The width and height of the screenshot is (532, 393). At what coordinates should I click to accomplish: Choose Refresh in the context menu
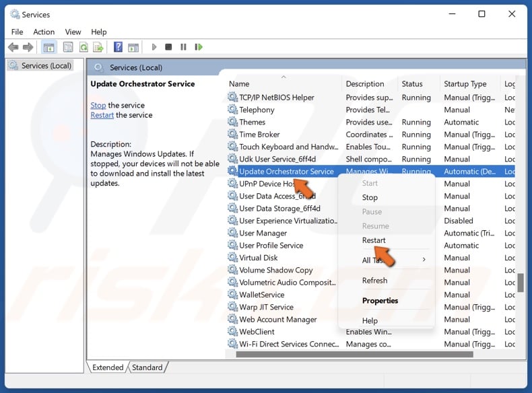tap(374, 281)
